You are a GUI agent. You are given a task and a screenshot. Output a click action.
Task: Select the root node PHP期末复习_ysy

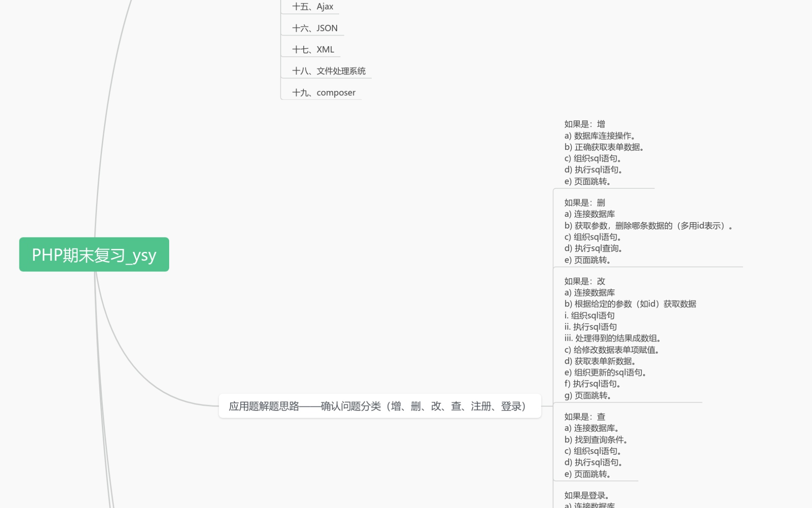pos(94,254)
